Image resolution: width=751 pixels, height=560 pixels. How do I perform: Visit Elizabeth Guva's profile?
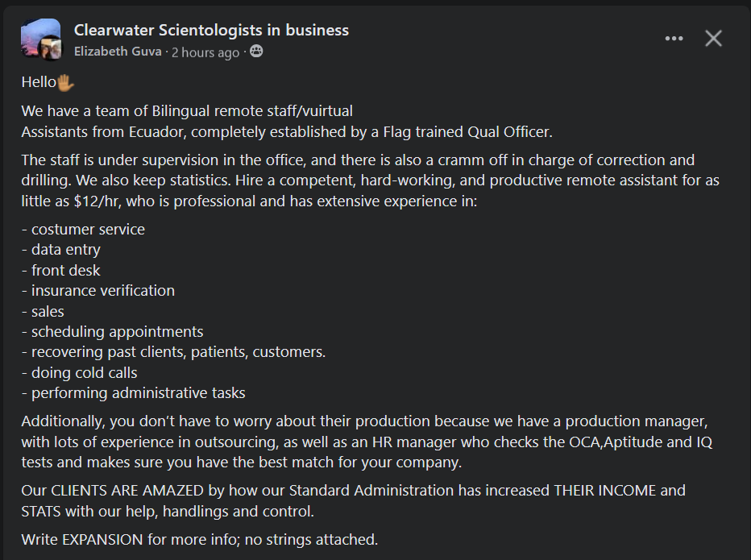[118, 52]
